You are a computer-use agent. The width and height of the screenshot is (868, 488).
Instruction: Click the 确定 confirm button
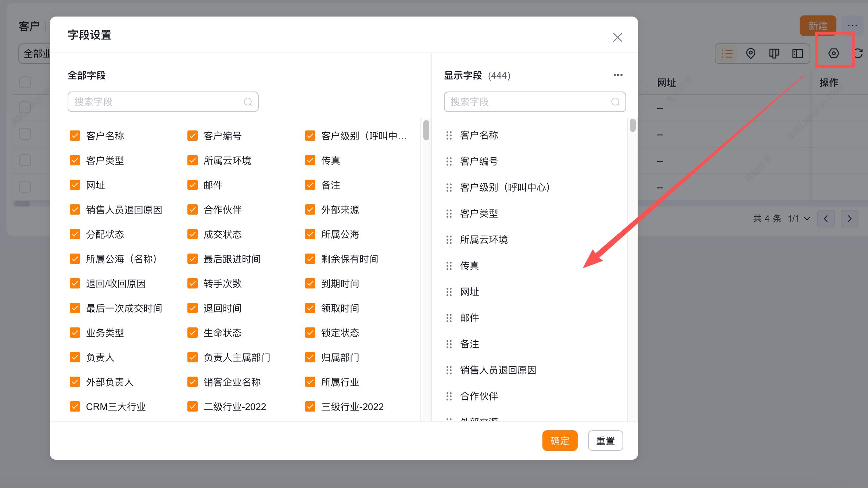(x=560, y=441)
